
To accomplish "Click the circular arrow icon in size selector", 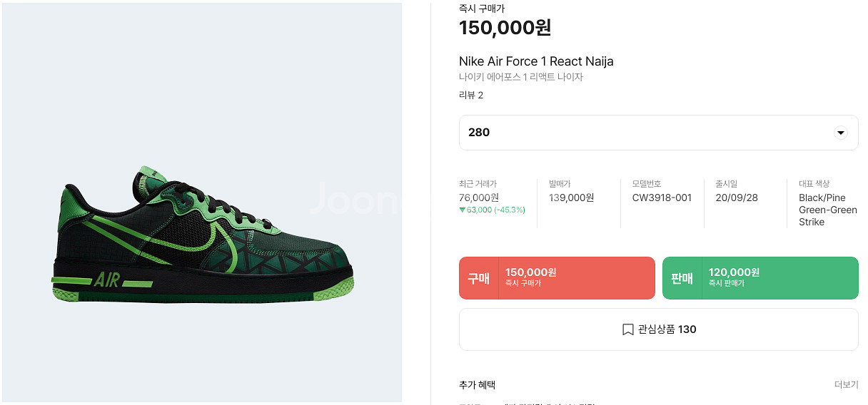I will click(x=840, y=133).
